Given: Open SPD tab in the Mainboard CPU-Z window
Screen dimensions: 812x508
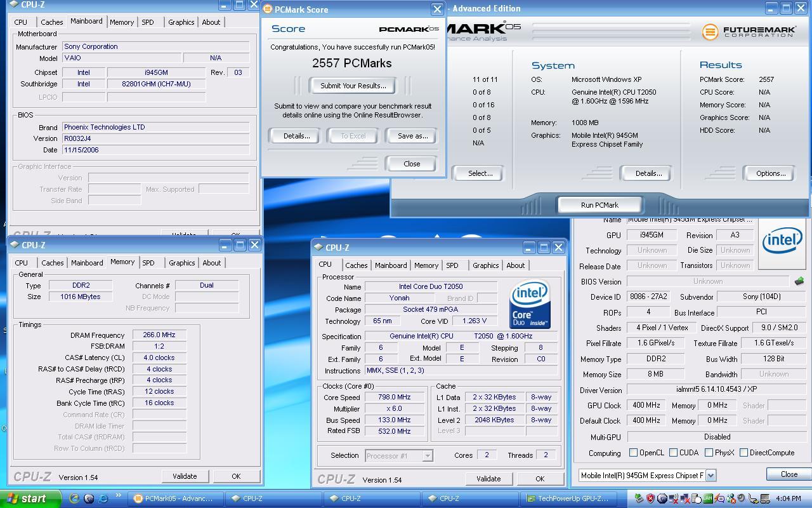Looking at the screenshot, I should (x=148, y=22).
